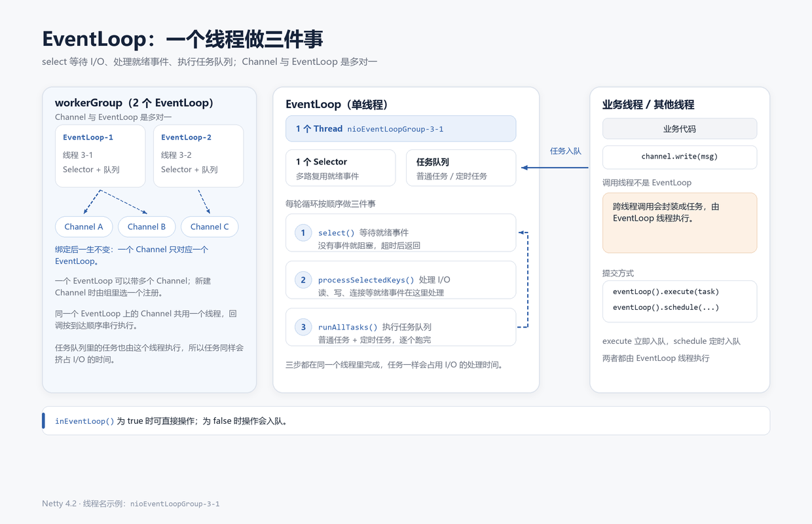
Task: Click the eventLoop().execute(task) code line
Action: pos(666,292)
